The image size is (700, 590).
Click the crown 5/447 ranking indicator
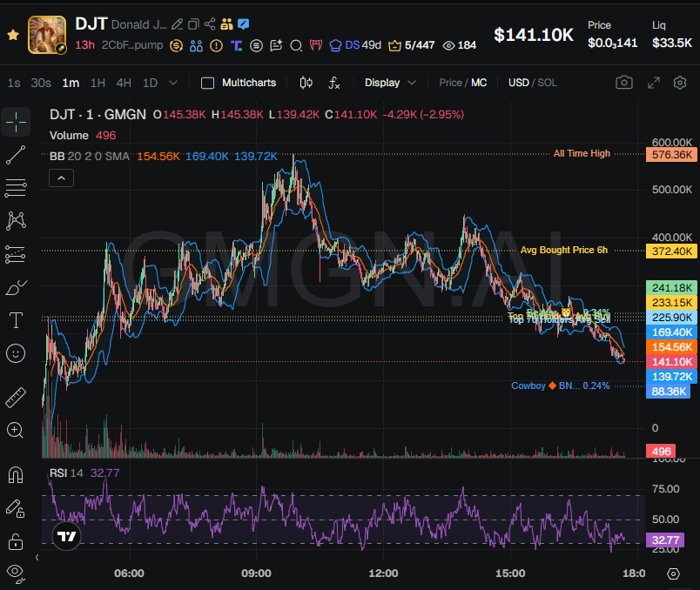click(x=412, y=45)
